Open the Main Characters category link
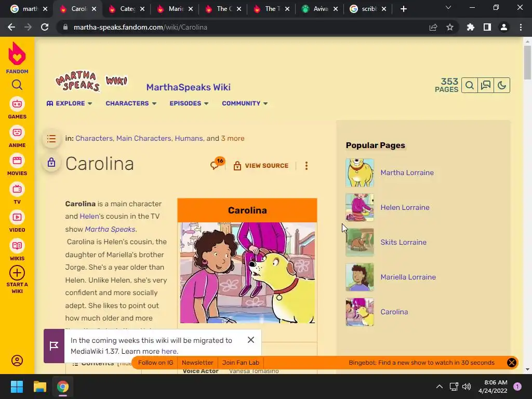Screen dimensions: 532x399 pos(143,138)
